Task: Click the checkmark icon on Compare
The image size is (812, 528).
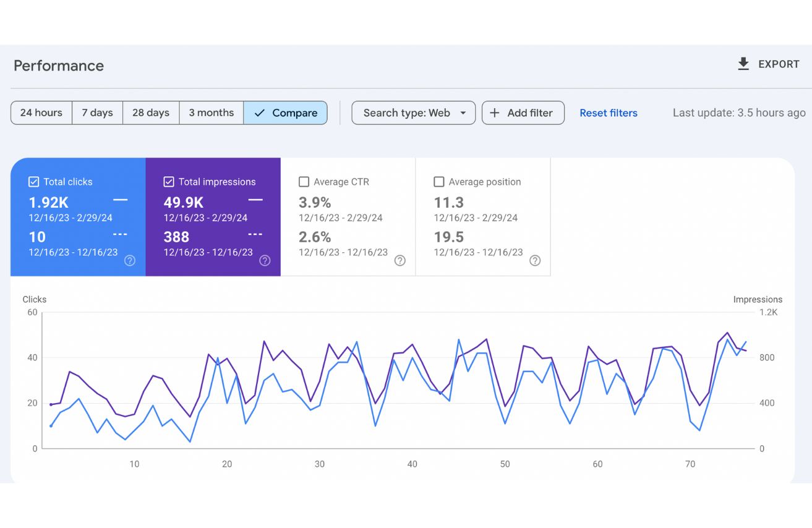Action: 260,113
